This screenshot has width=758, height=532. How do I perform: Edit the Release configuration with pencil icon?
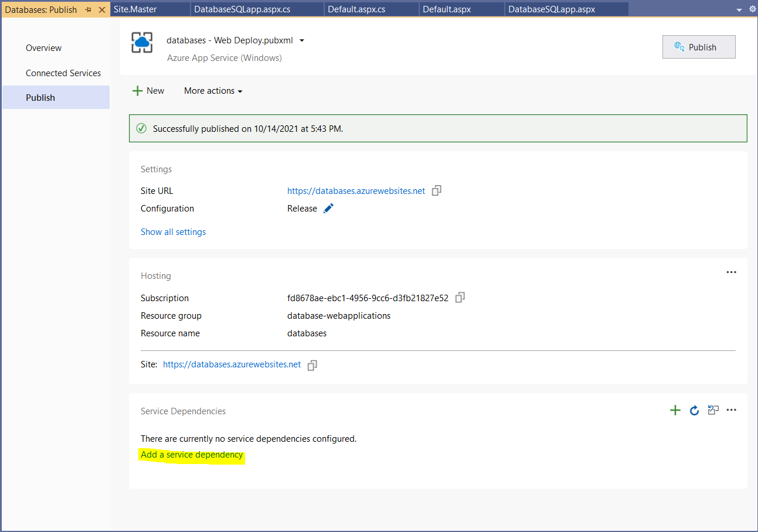tap(328, 208)
